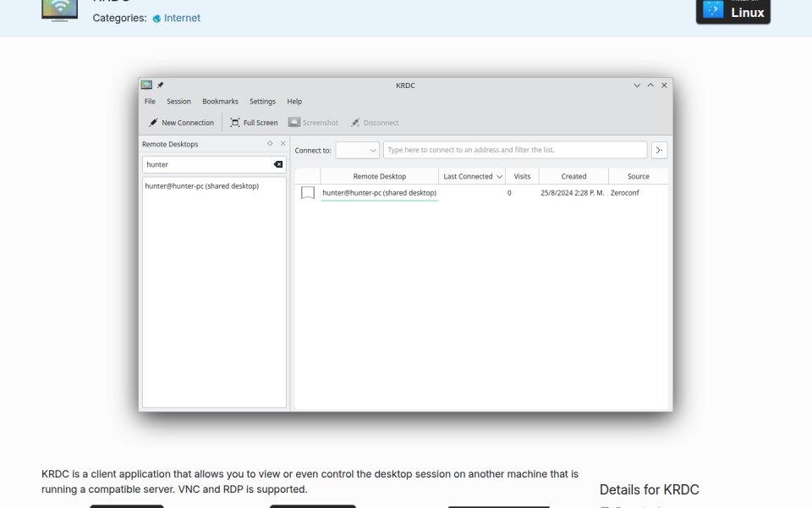The height and width of the screenshot is (508, 812).
Task: Click the Visits value 0 cell
Action: 509,193
